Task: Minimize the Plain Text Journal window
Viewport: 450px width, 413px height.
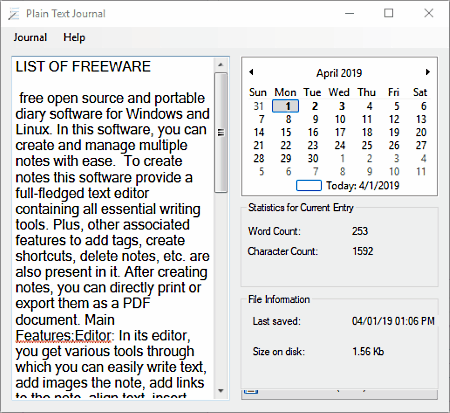Action: (x=349, y=13)
